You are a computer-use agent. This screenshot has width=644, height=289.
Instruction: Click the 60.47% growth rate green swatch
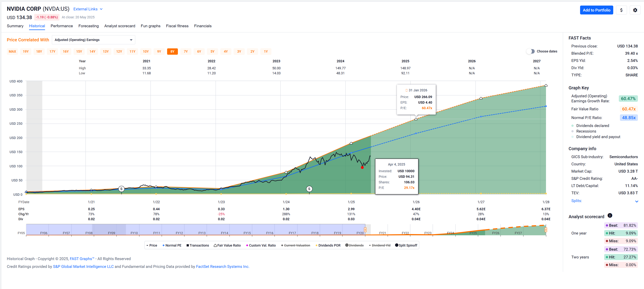click(x=628, y=99)
